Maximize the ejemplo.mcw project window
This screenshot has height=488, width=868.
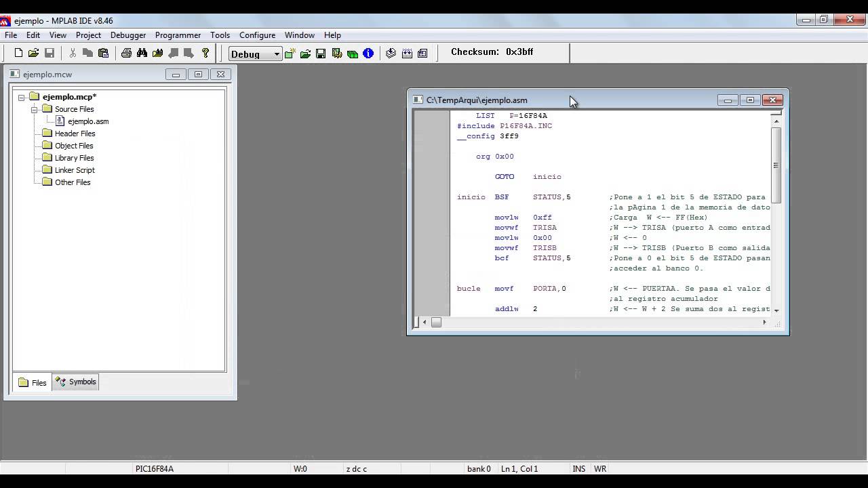(x=198, y=75)
